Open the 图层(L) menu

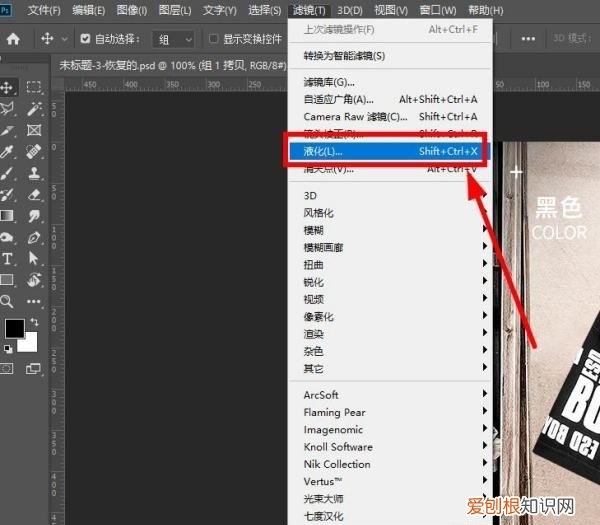pos(175,10)
